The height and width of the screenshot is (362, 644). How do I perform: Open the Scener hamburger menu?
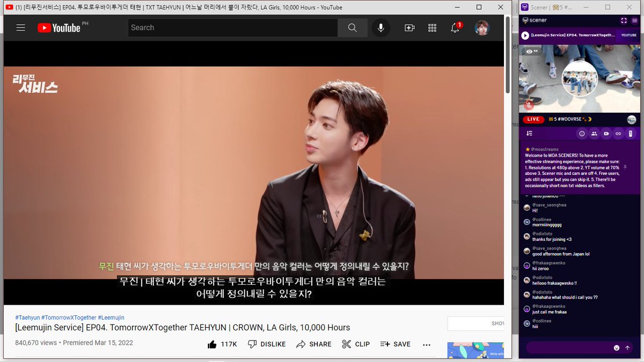634,20
